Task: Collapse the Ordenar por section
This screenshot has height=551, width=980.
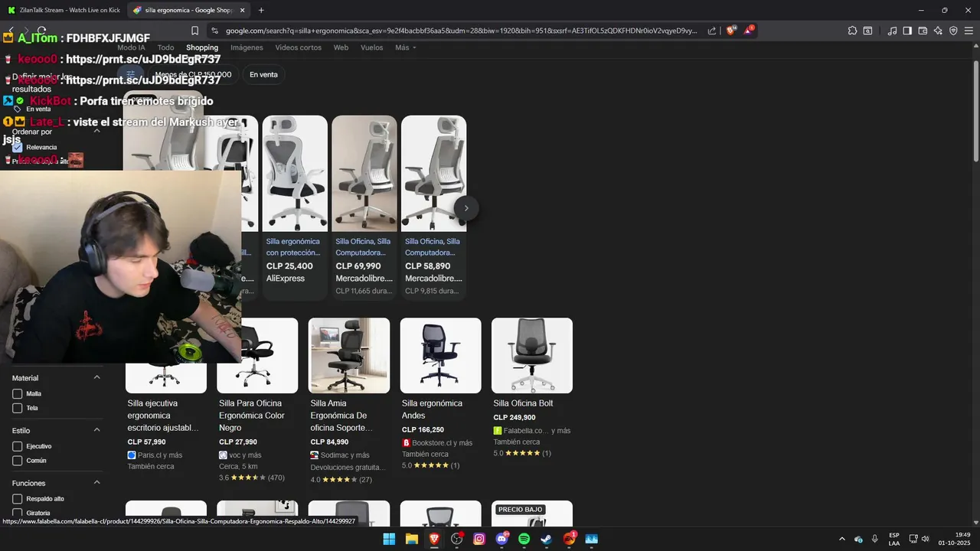Action: [x=97, y=131]
